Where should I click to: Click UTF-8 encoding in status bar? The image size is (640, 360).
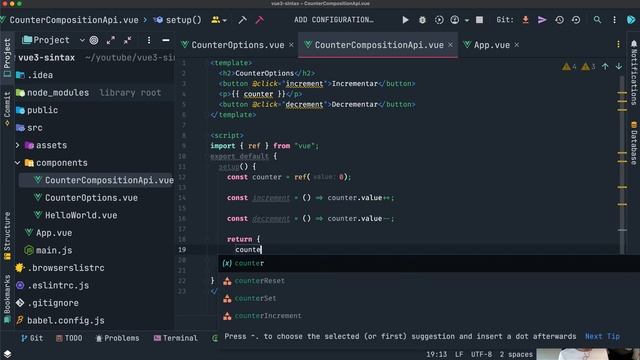(482, 354)
